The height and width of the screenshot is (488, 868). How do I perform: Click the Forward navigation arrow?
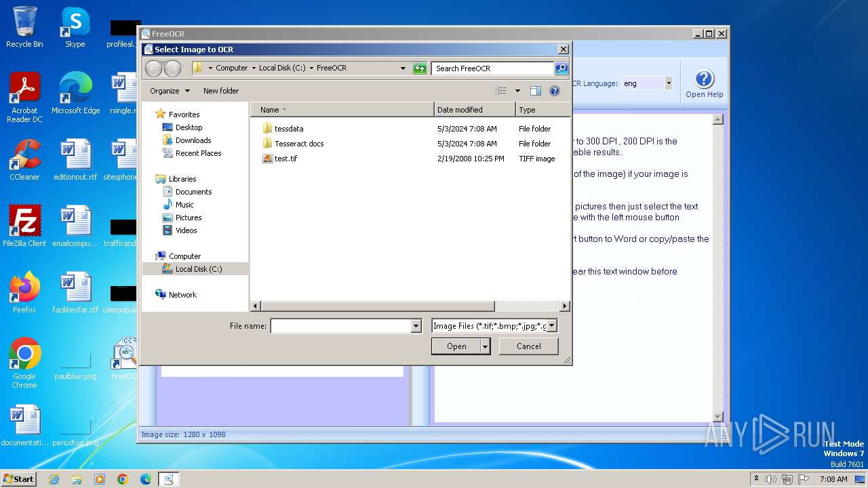(172, 68)
